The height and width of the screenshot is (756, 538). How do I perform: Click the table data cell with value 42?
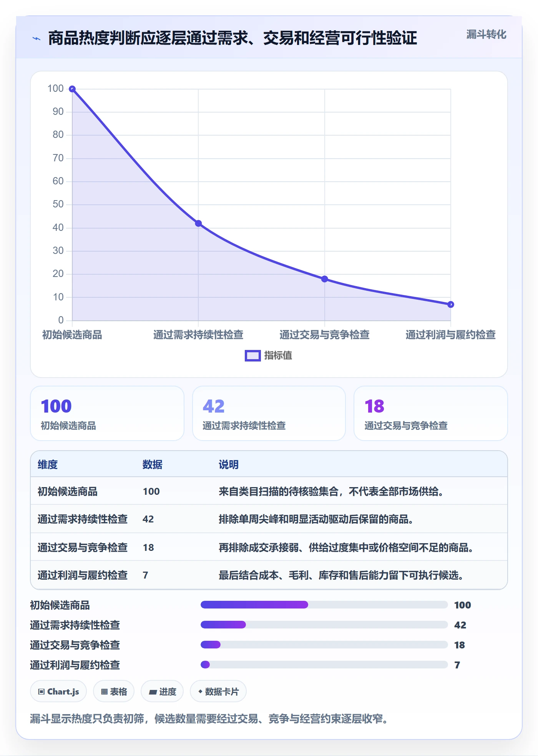[x=148, y=519]
